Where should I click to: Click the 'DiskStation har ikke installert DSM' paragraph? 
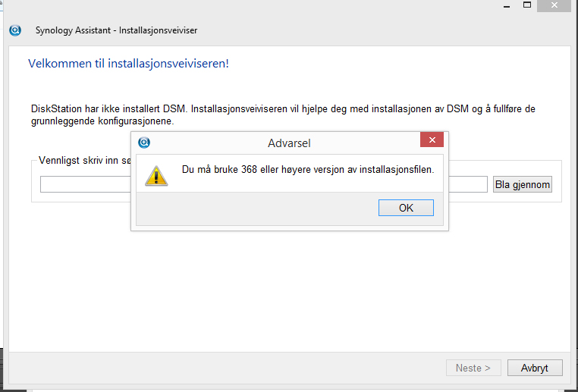(x=283, y=114)
